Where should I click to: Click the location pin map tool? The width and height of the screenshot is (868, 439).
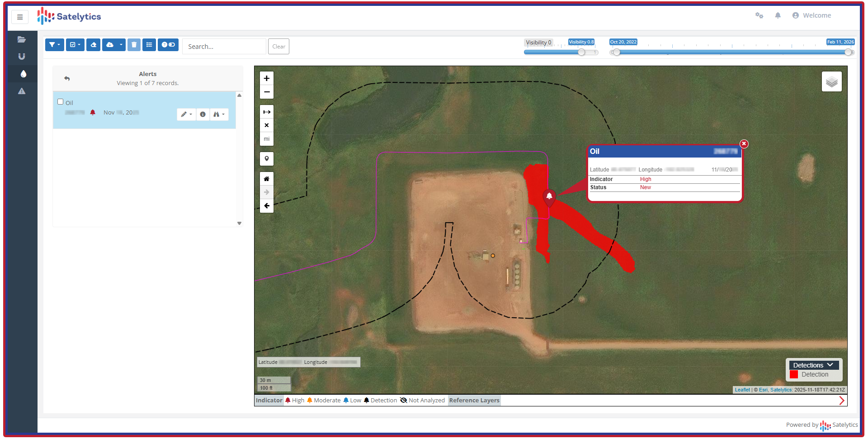coord(267,159)
